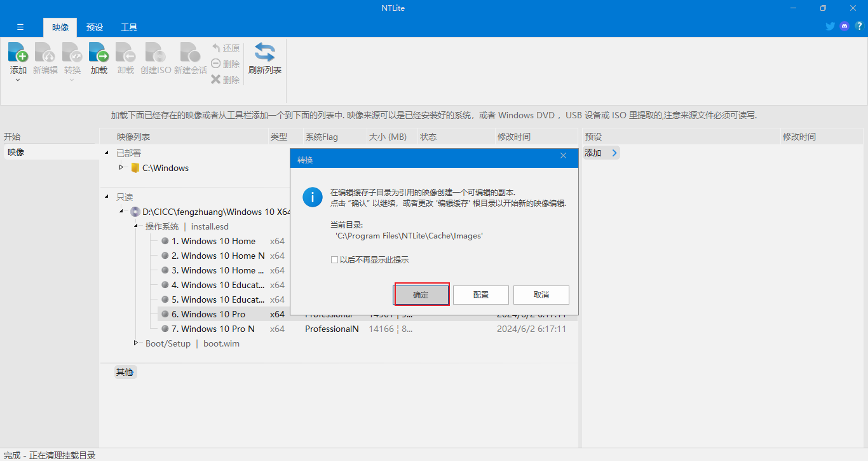Screen dimensions: 868x461
Task: Click the 刷新列表 refresh icon
Action: 265,52
